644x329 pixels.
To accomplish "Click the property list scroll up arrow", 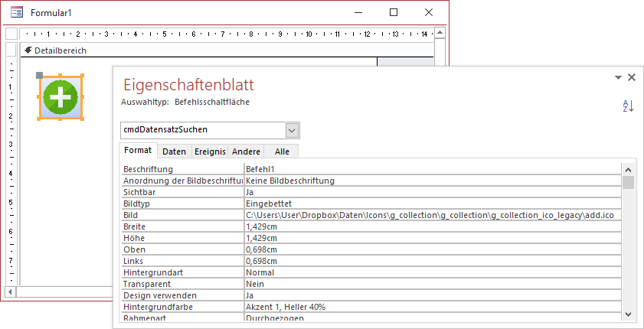I will [x=628, y=169].
